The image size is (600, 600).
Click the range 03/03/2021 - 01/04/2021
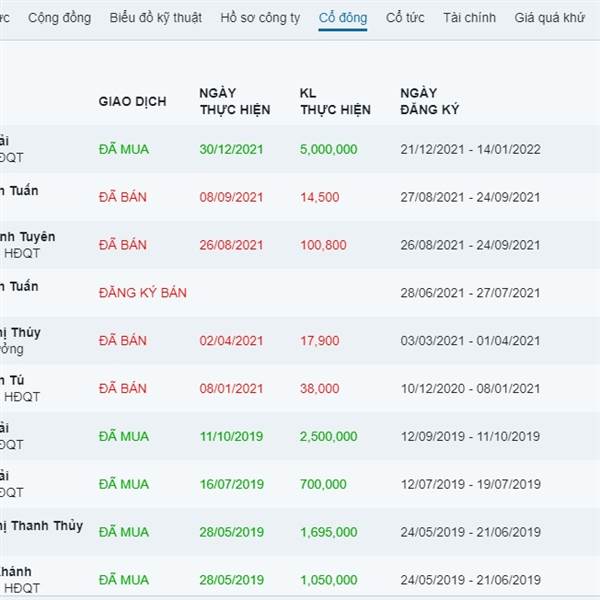[470, 341]
